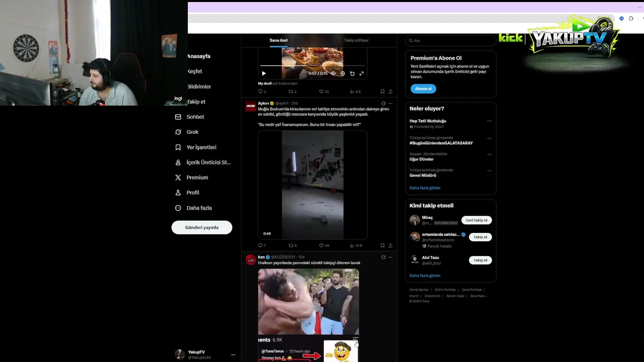Switch to the Sana özel tab
This screenshot has width=644, height=362.
[278, 40]
